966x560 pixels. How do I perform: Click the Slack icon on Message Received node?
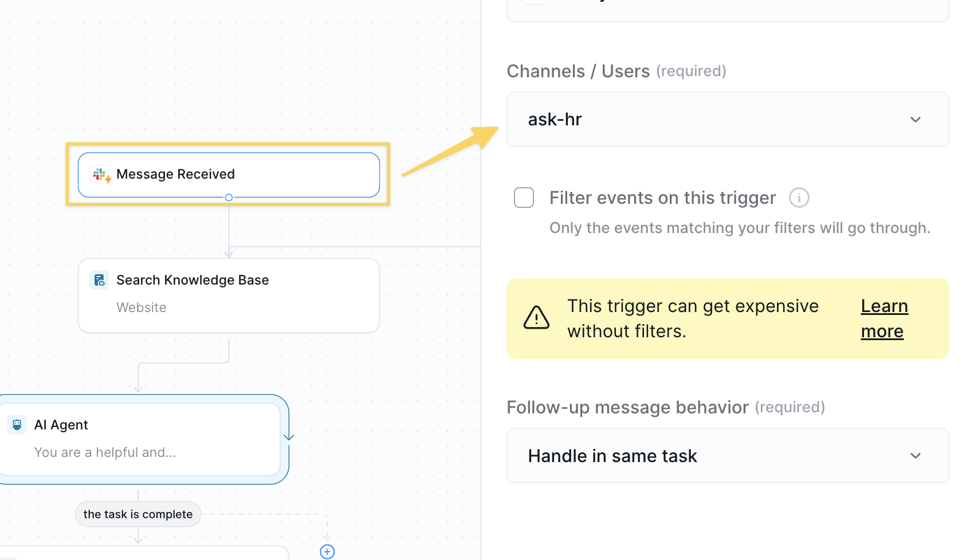[100, 174]
